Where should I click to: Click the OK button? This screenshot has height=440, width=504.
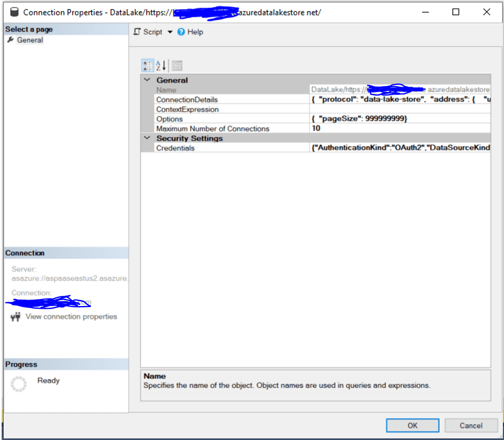412,425
